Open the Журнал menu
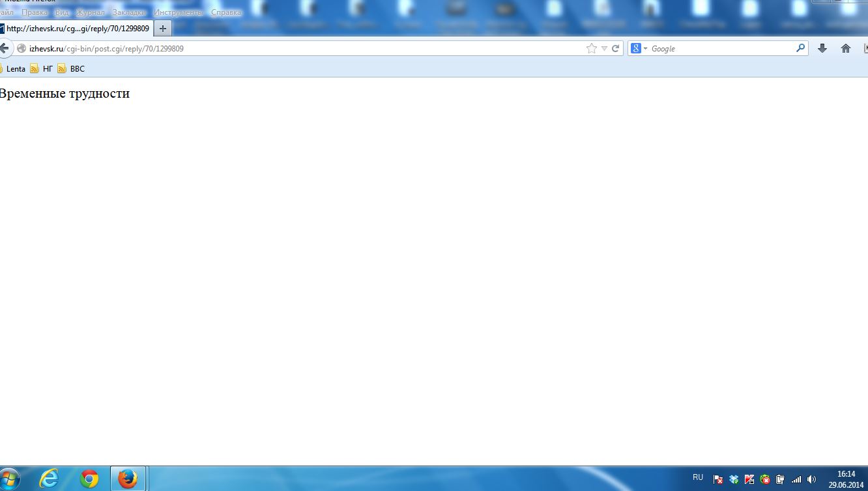The height and width of the screenshot is (491, 868). click(x=90, y=12)
